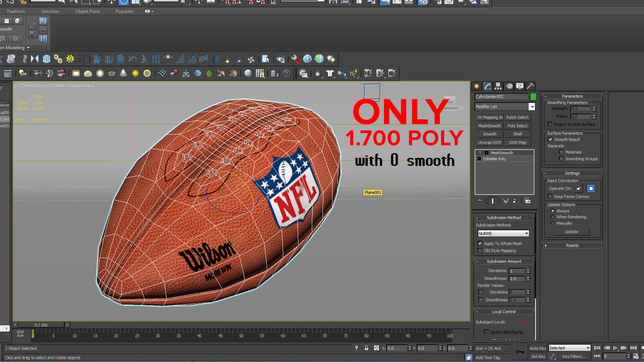Open the Freeform ribbon tab
The image size is (644, 362).
coord(16,11)
